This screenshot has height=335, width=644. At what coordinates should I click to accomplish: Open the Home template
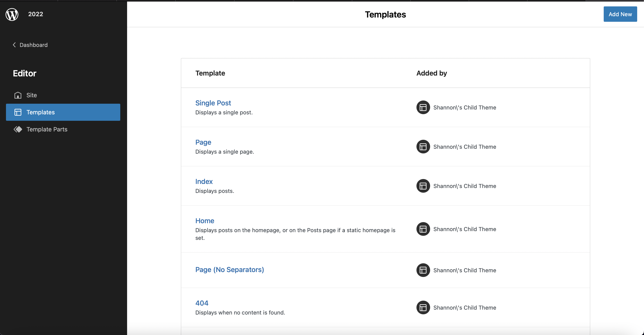pyautogui.click(x=205, y=221)
